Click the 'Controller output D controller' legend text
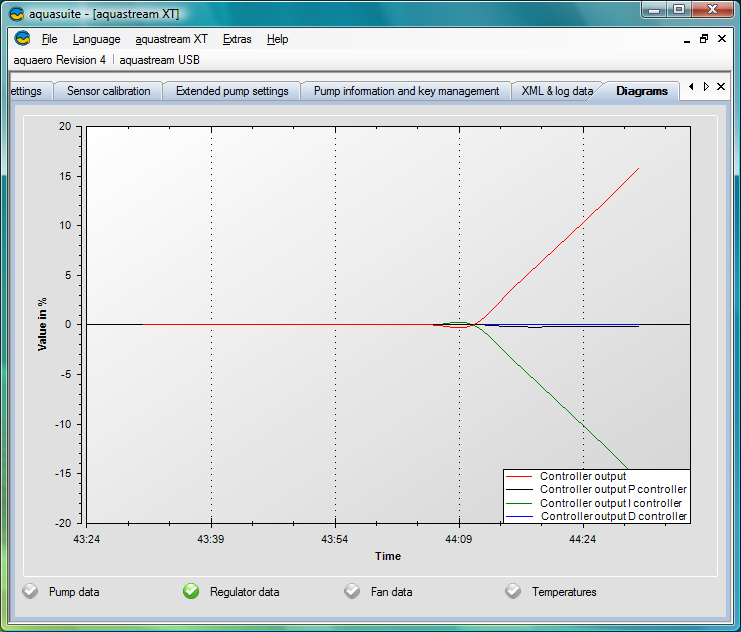741x632 pixels. (x=613, y=516)
